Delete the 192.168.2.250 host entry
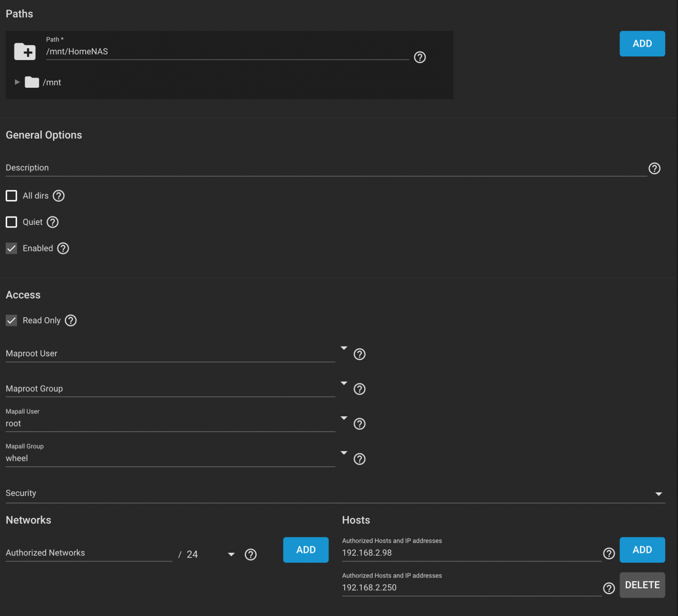 (x=642, y=585)
